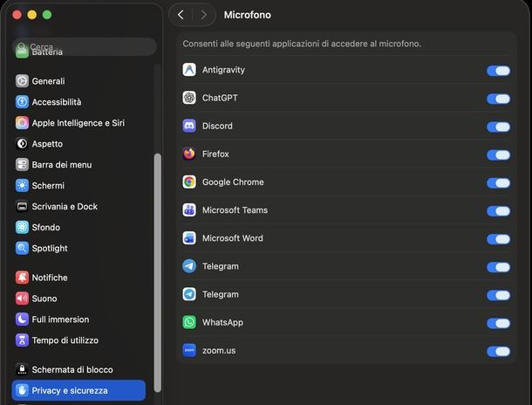This screenshot has width=532, height=405.
Task: Click the sidebar vertical scrollbar
Action: [158, 273]
